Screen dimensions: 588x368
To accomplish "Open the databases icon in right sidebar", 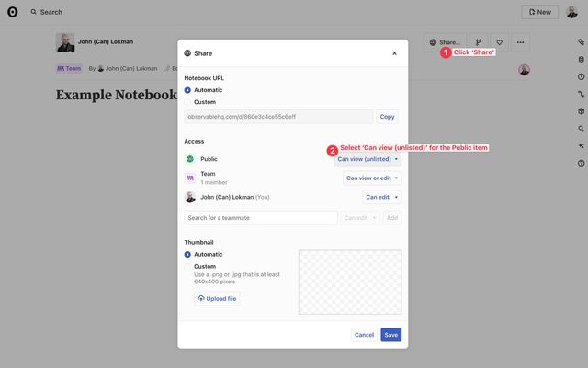I will (581, 60).
